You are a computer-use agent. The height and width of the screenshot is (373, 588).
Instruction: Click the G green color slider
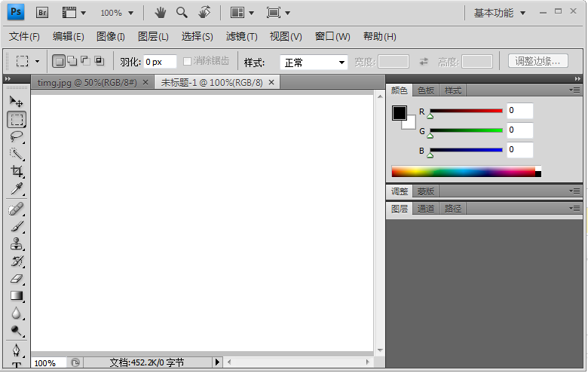point(466,130)
